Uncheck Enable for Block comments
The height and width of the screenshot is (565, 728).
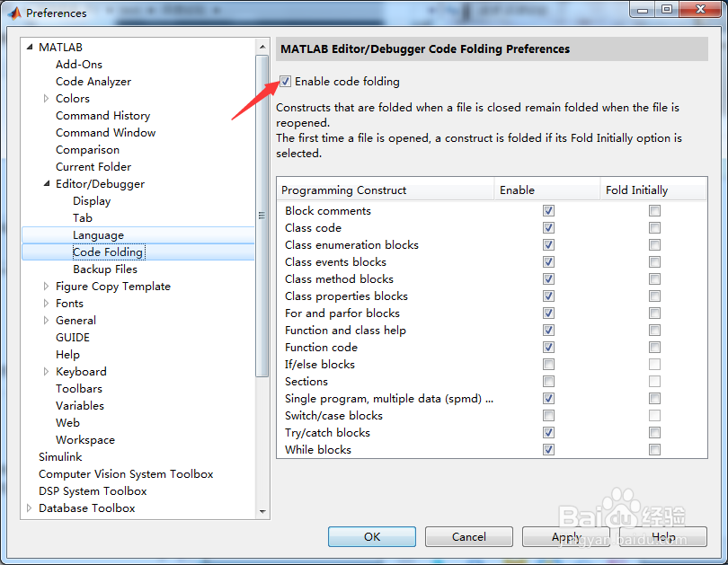point(548,210)
